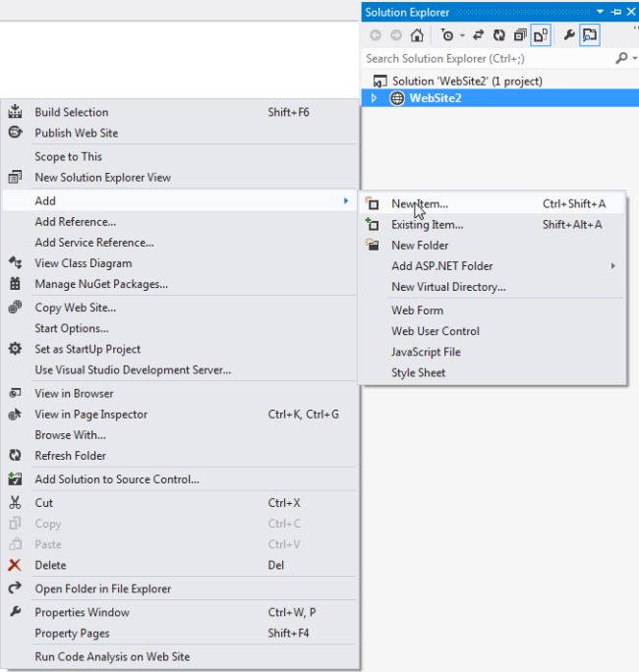Expand the Pending Changes Filter dropdown arrow
639x672 pixels.
point(462,35)
